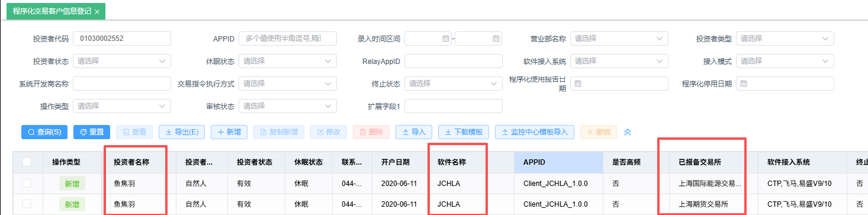Click 新增 tag in 上海国际能源交易 row
This screenshot has height=215, width=868.
[72, 183]
